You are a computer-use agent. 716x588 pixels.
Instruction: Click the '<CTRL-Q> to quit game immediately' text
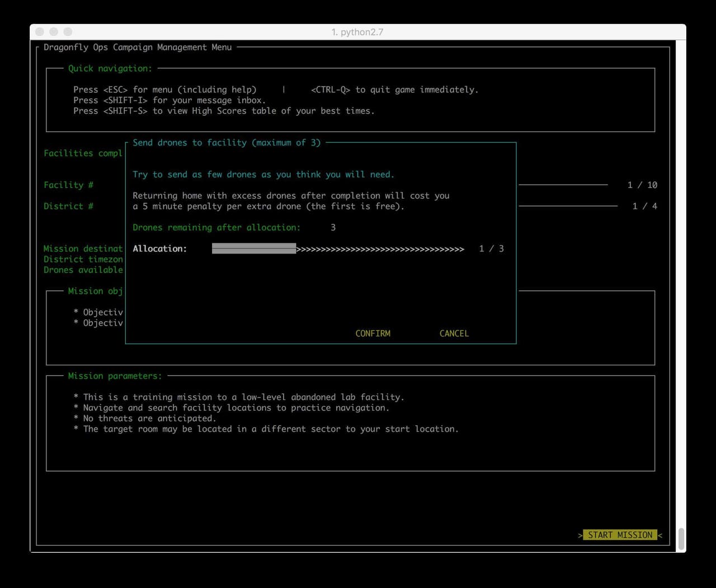[x=395, y=90]
